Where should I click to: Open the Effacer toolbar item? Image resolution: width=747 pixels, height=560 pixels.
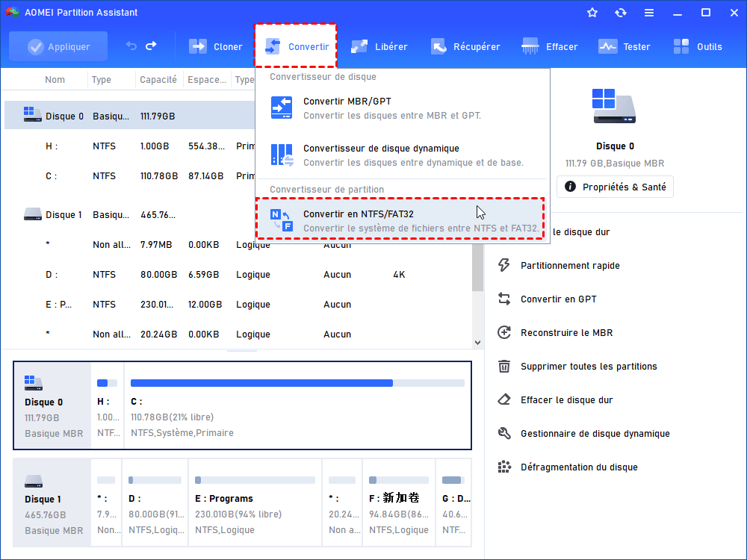[x=550, y=46]
